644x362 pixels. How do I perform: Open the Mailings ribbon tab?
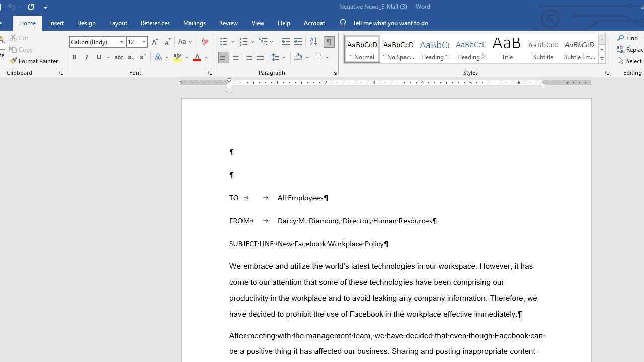tap(194, 23)
